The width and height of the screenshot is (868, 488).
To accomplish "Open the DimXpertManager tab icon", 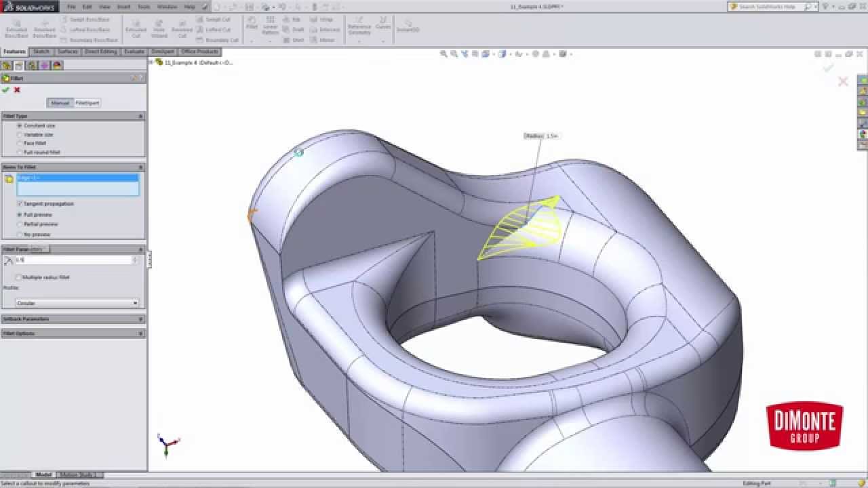I will (44, 65).
